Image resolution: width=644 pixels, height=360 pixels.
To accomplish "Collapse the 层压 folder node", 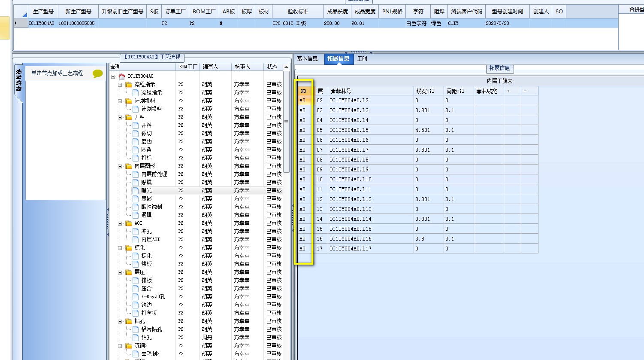I will (121, 272).
